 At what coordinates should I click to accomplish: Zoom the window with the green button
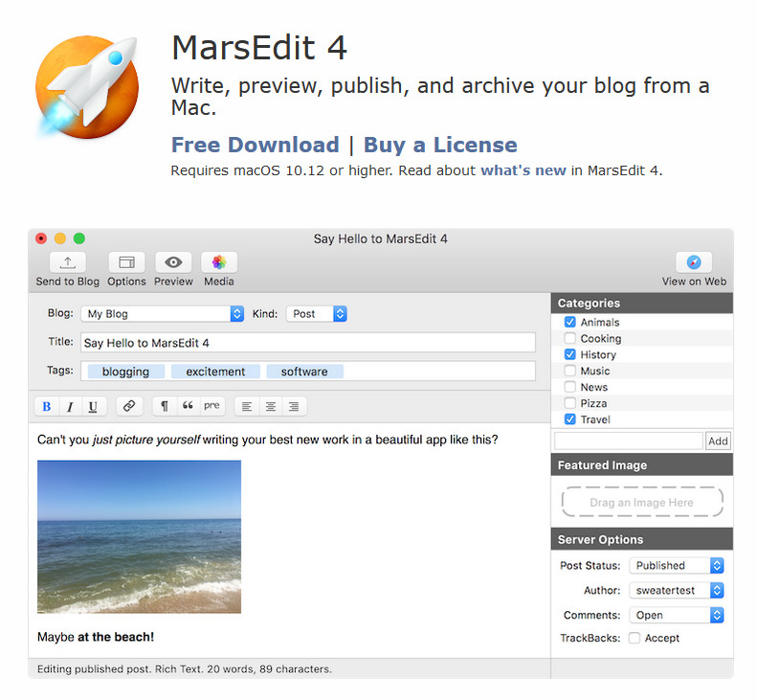(x=79, y=238)
